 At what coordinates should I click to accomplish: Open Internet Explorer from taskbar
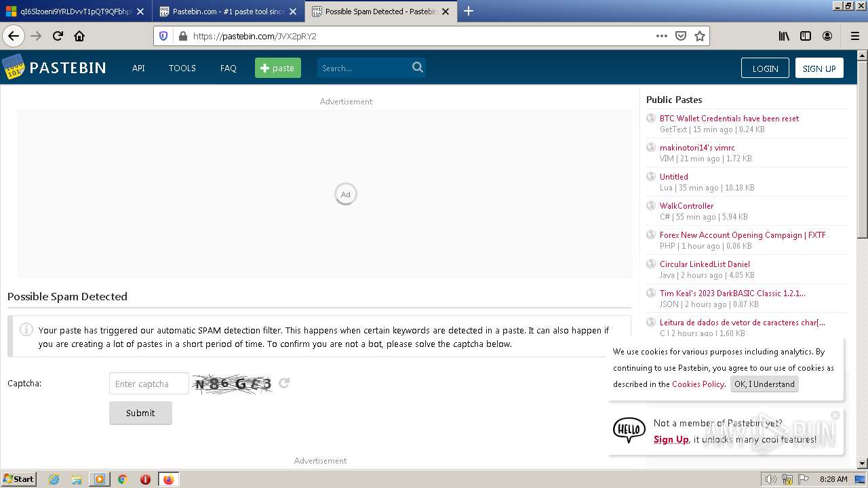(x=54, y=479)
